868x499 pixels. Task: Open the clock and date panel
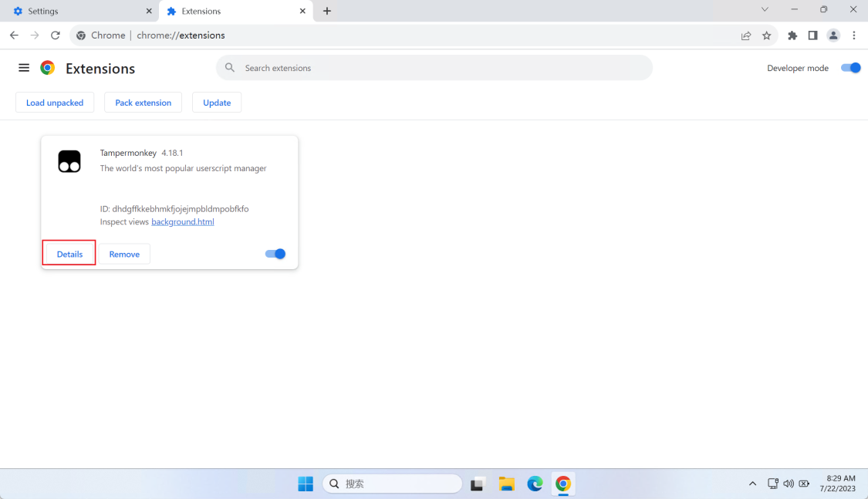[838, 484]
